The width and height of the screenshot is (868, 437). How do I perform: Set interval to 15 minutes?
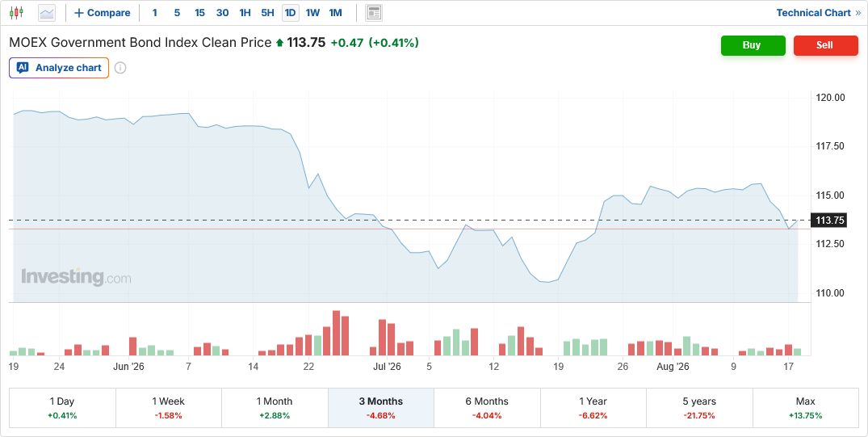(x=199, y=13)
